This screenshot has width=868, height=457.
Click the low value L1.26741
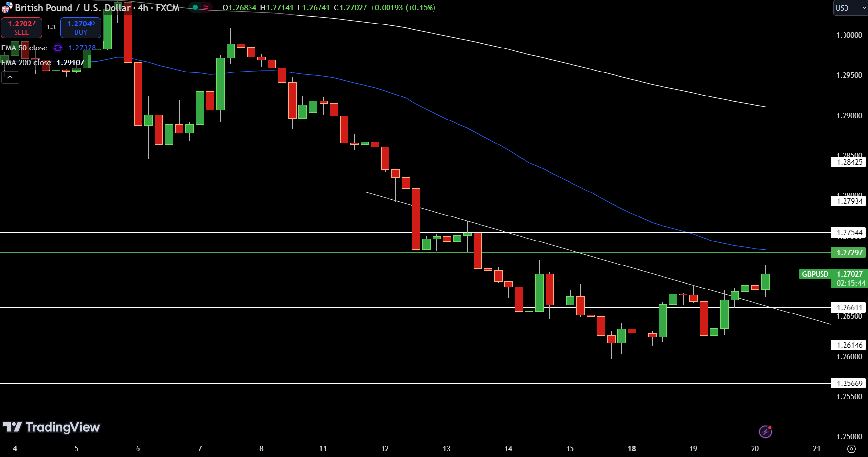[x=314, y=8]
